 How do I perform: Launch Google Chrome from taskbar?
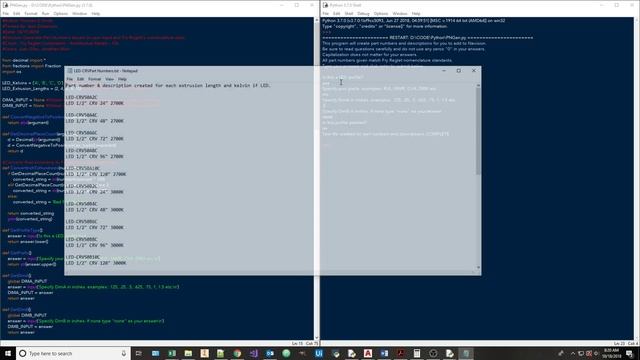click(x=237, y=353)
